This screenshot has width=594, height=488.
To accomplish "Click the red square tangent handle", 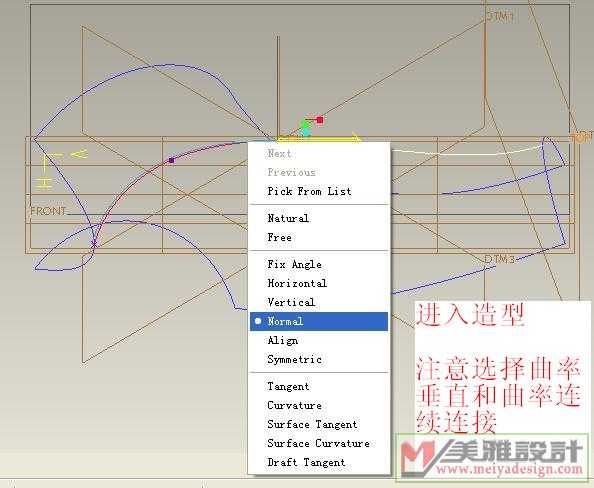I will point(320,120).
